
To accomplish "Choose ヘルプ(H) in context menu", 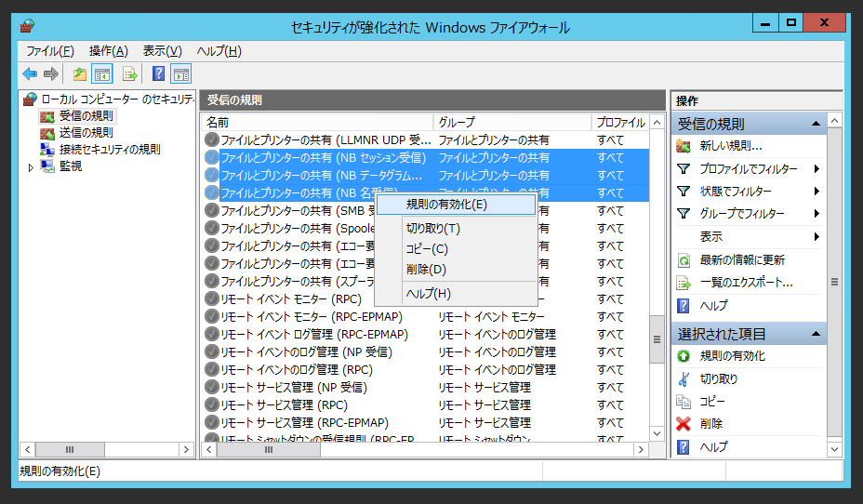I will pyautogui.click(x=456, y=294).
